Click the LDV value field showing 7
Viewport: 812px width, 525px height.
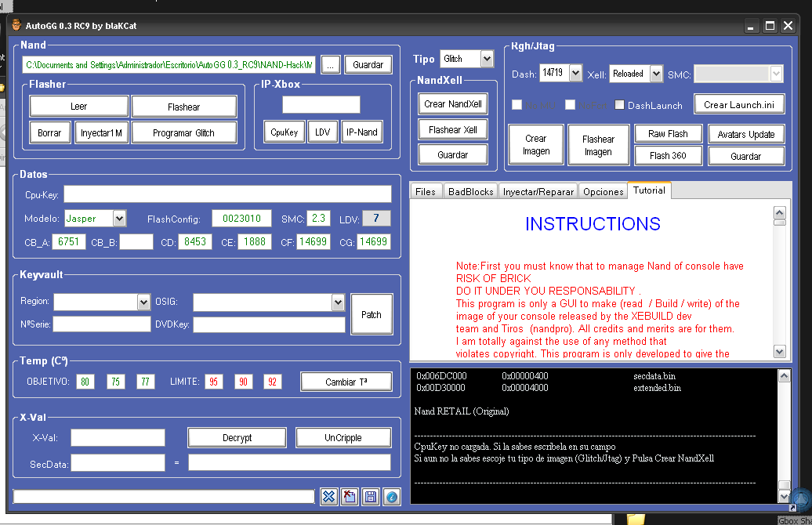coord(376,219)
